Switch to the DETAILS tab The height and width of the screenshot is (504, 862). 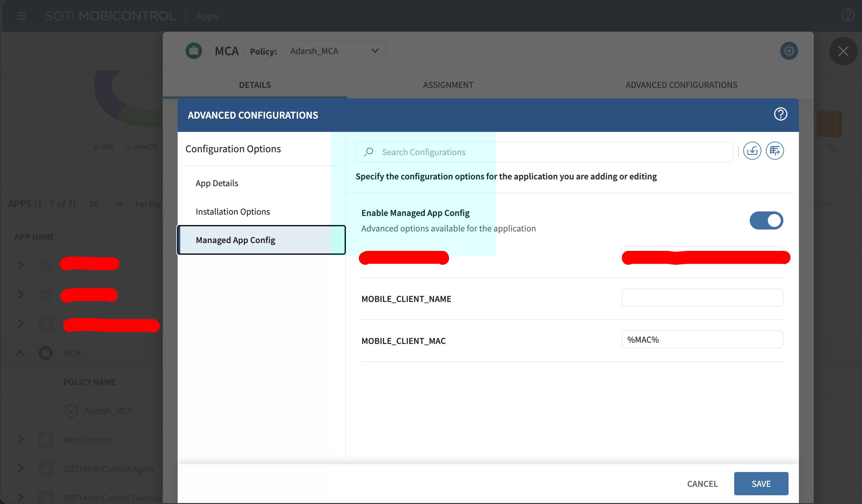pyautogui.click(x=255, y=85)
